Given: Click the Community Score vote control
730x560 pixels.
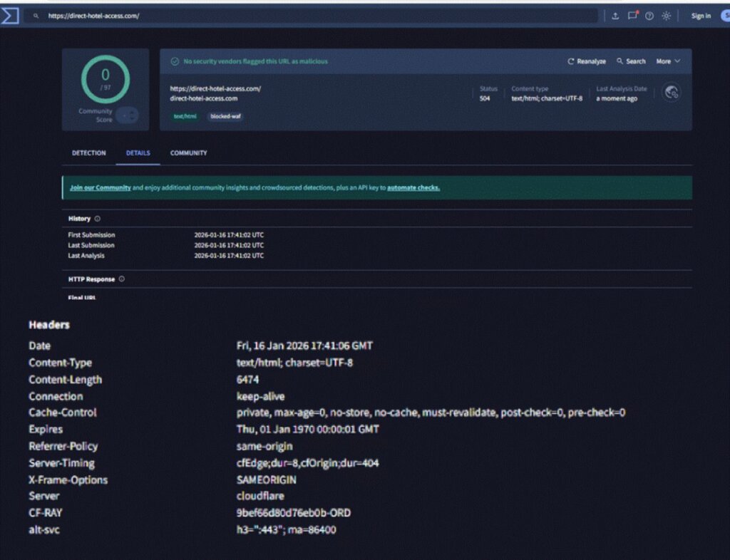Looking at the screenshot, I should (127, 115).
